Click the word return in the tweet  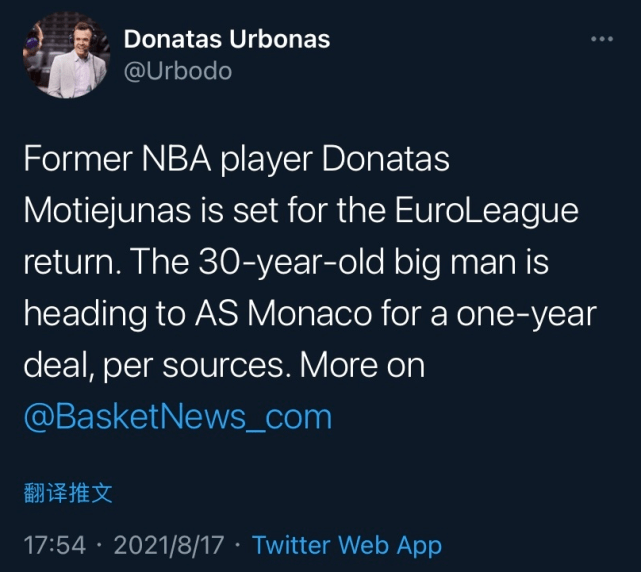[68, 263]
